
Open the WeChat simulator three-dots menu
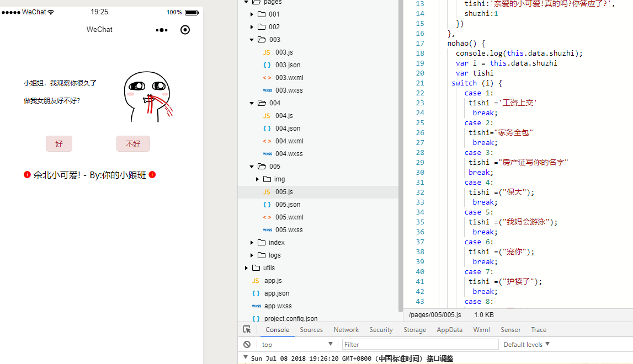[x=162, y=30]
